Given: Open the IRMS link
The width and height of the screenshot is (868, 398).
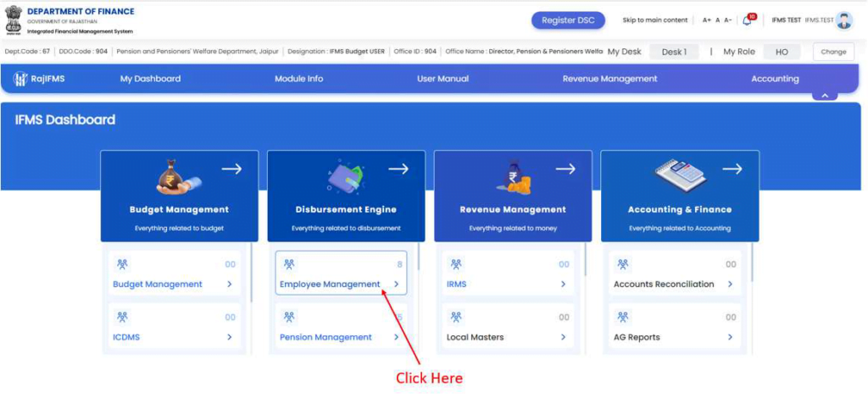Looking at the screenshot, I should pyautogui.click(x=456, y=285).
